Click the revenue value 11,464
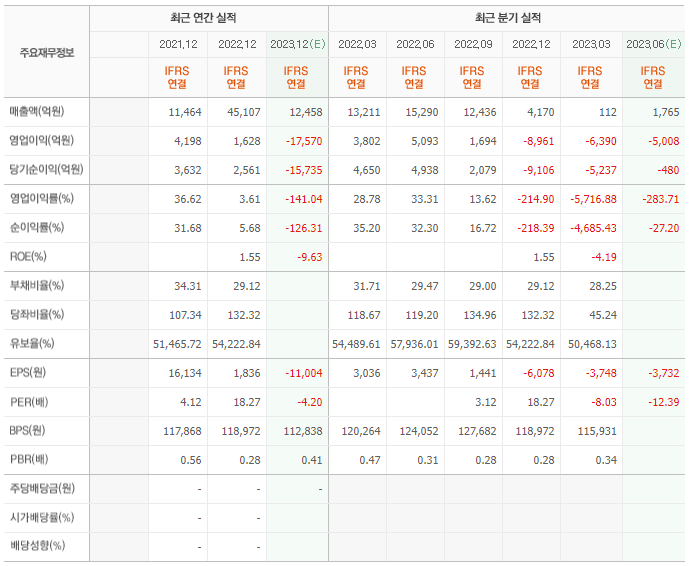The image size is (691, 566). [x=185, y=112]
